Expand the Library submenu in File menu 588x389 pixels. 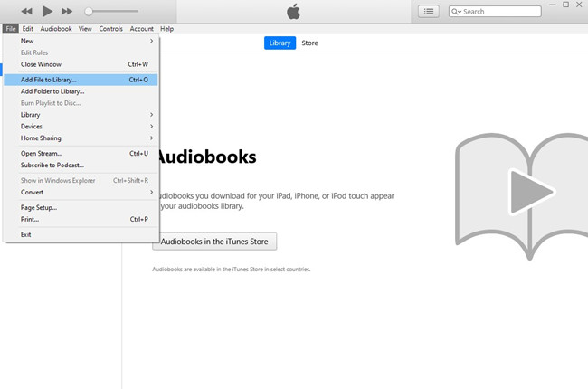pos(81,115)
